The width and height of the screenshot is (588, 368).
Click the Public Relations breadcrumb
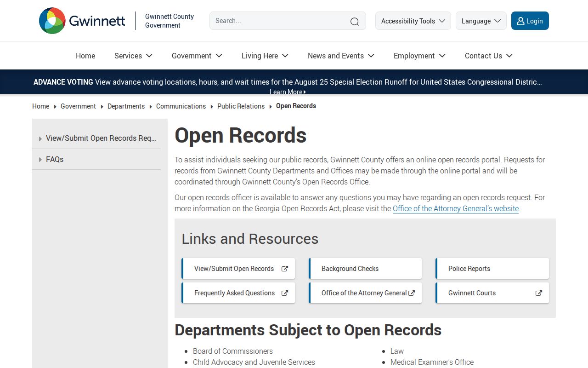241,106
